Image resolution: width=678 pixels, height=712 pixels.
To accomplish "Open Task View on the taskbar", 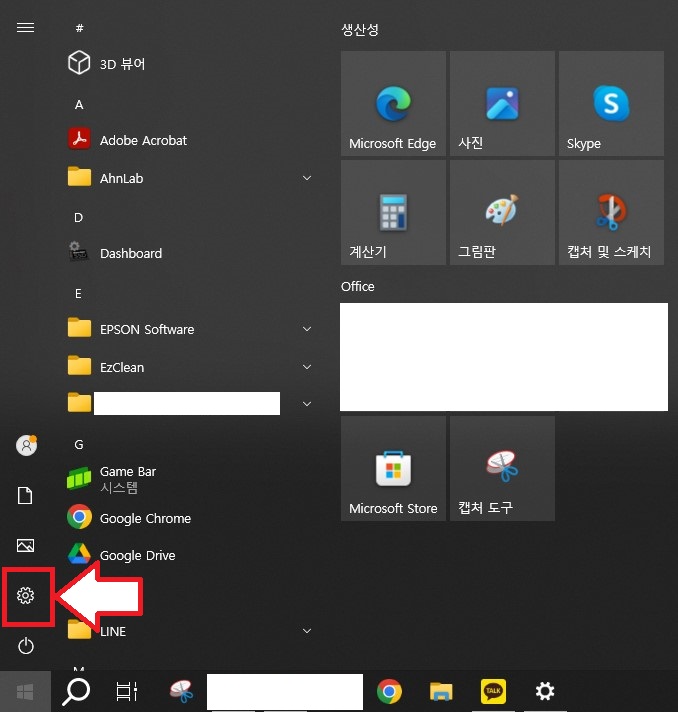I will [127, 692].
